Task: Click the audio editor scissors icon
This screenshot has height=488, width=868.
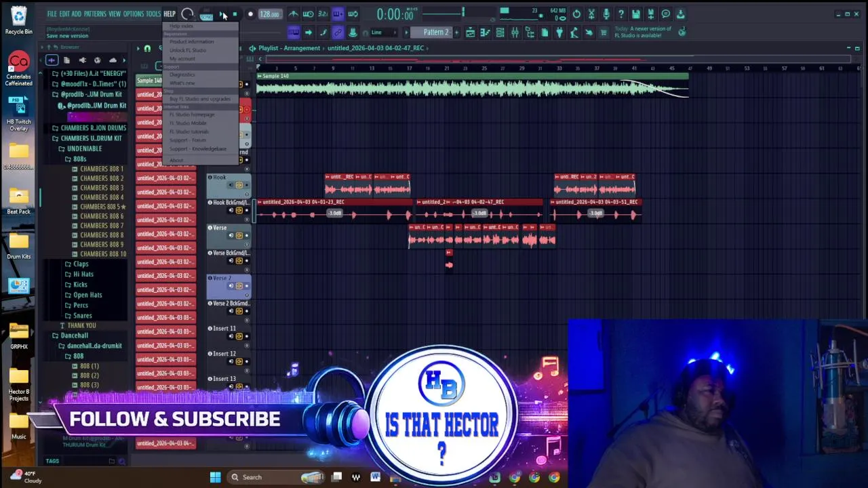Action: 591,14
